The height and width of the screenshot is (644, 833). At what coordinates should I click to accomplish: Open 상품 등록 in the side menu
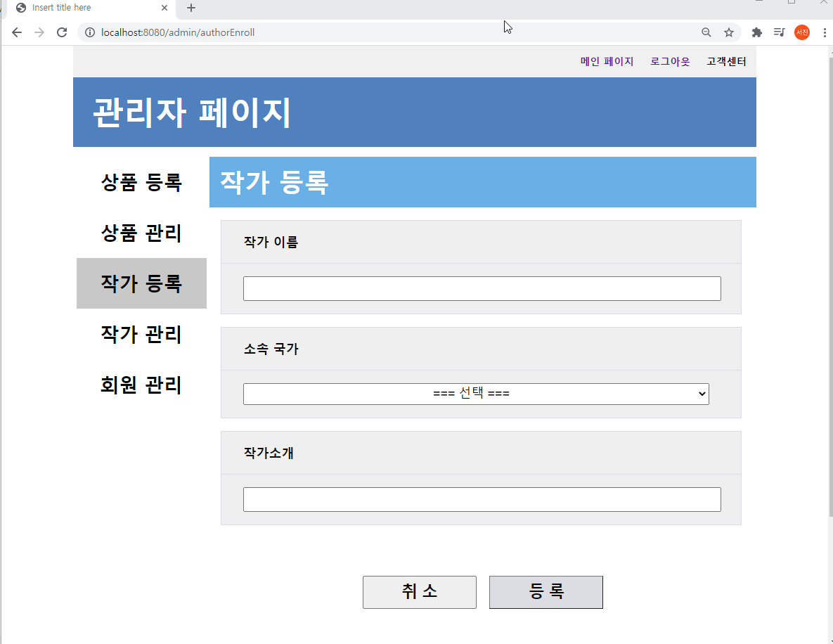coord(141,182)
